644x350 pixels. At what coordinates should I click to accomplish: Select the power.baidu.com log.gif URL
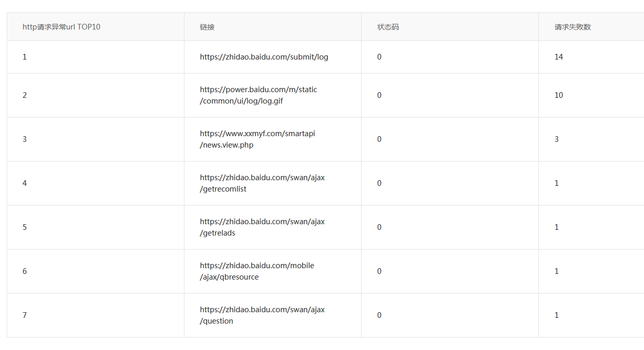tap(259, 95)
